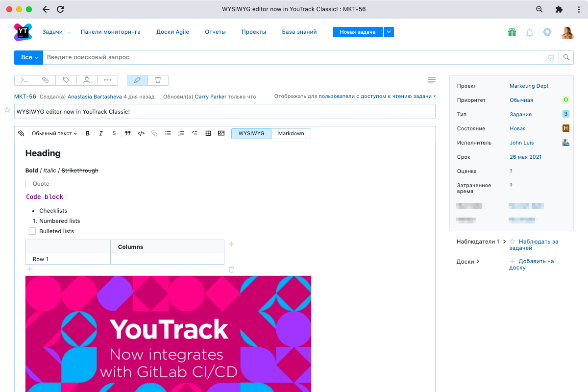Viewport: 588px width, 392px height.
Task: Insert a quote block
Action: tap(128, 133)
